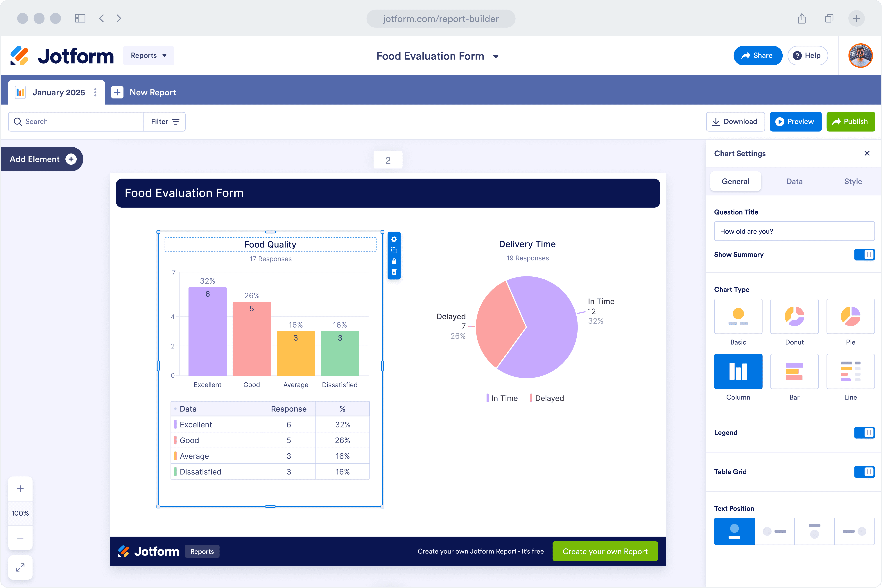Viewport: 882px width, 588px height.
Task: Click the browser tabs overview icon
Action: click(829, 18)
